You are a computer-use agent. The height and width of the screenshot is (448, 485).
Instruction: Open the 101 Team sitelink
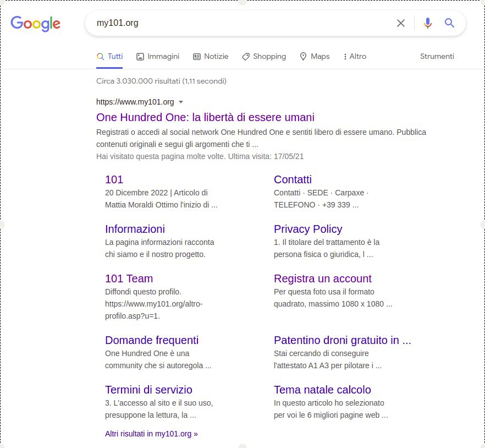tap(129, 278)
